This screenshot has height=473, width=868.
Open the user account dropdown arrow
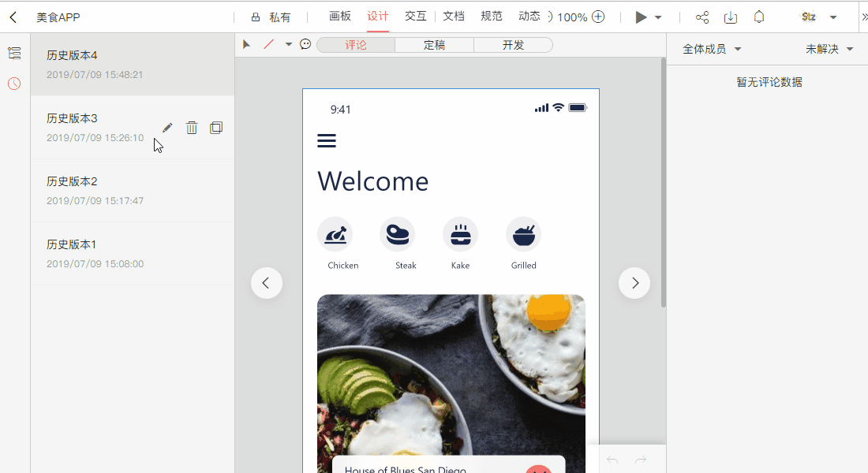pyautogui.click(x=833, y=17)
